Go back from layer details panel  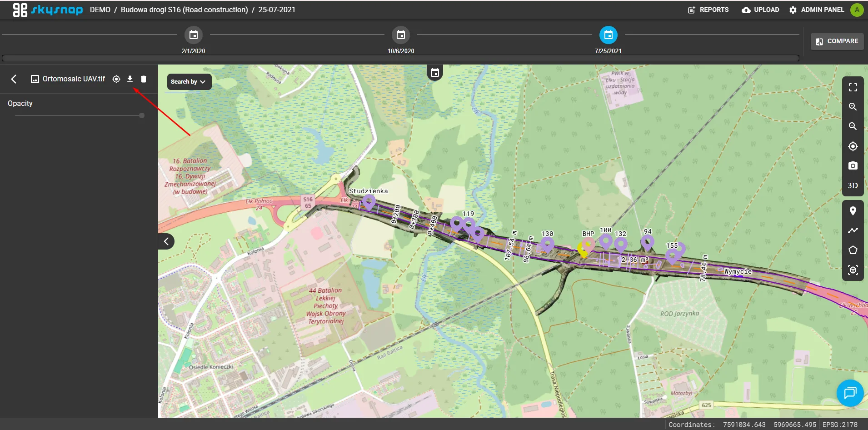(14, 79)
